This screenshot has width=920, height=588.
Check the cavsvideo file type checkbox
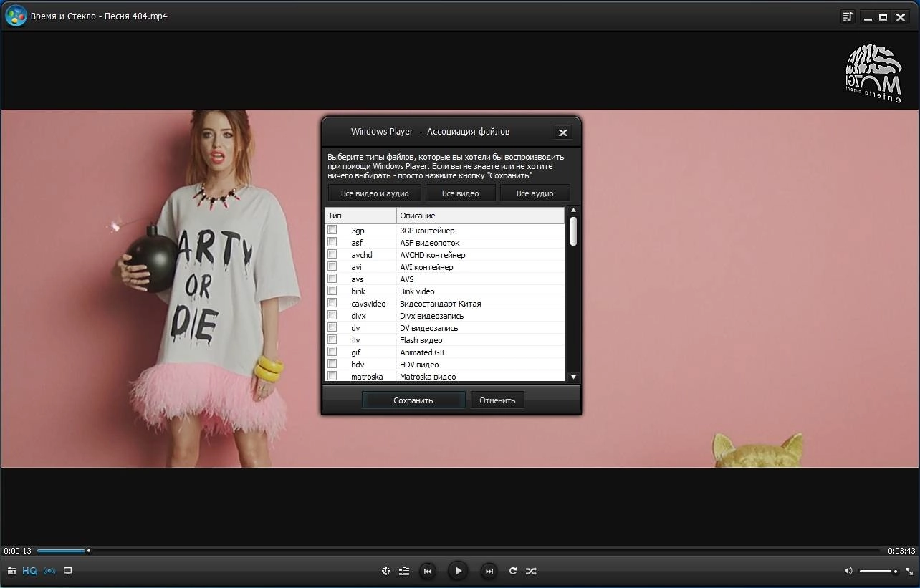[332, 303]
